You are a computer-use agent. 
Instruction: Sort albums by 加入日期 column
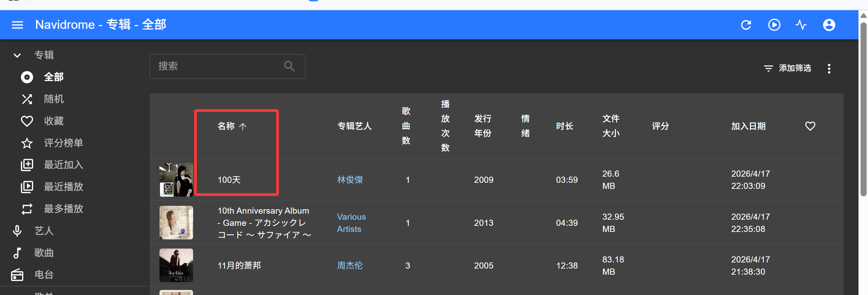(x=748, y=126)
